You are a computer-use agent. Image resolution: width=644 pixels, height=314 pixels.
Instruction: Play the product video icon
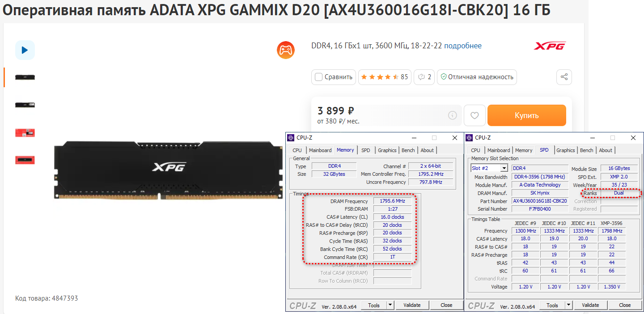tap(25, 50)
